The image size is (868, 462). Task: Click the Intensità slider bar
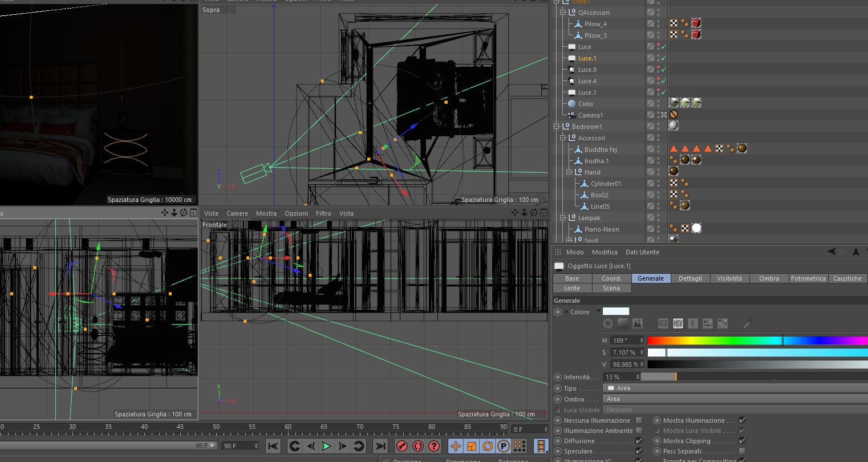753,377
